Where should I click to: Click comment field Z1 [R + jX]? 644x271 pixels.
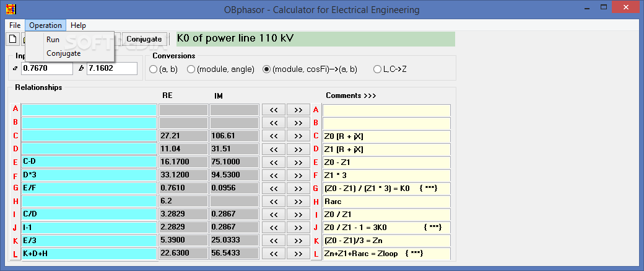click(x=386, y=149)
